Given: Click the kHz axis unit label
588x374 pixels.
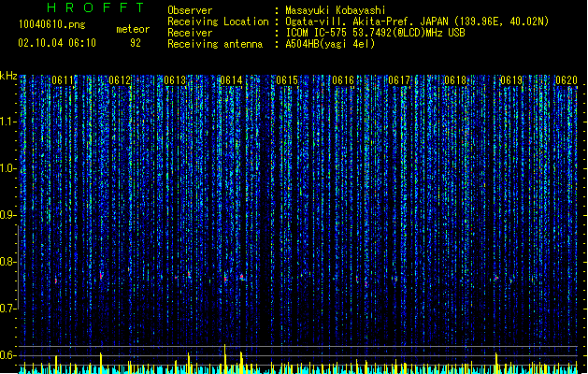Looking at the screenshot, I should pyautogui.click(x=8, y=76).
